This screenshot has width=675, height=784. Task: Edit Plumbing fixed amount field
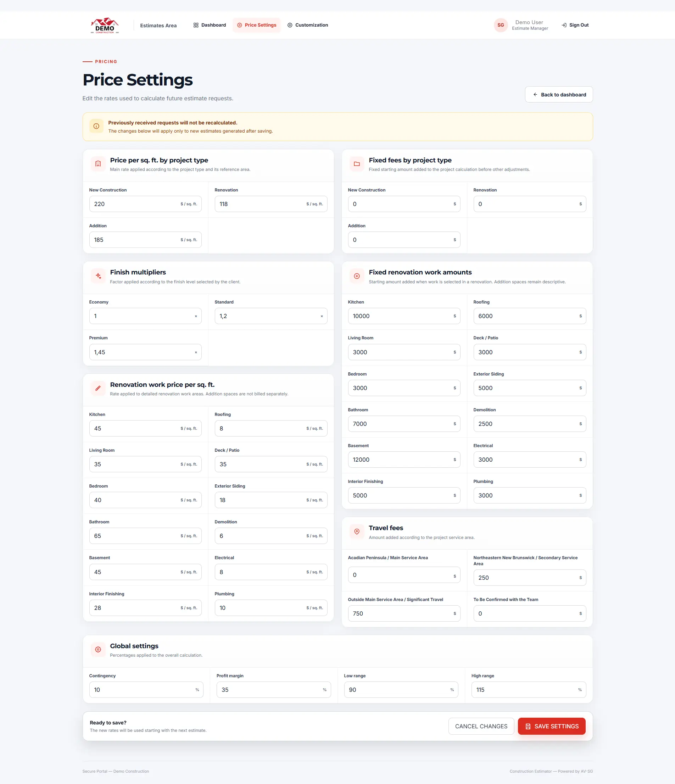tap(530, 496)
